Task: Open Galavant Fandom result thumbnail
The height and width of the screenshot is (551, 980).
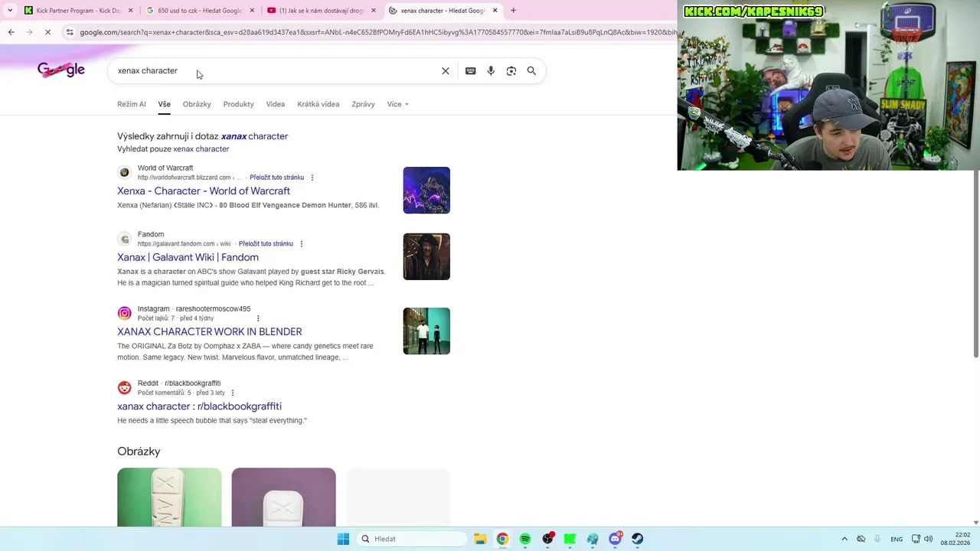Action: point(426,256)
